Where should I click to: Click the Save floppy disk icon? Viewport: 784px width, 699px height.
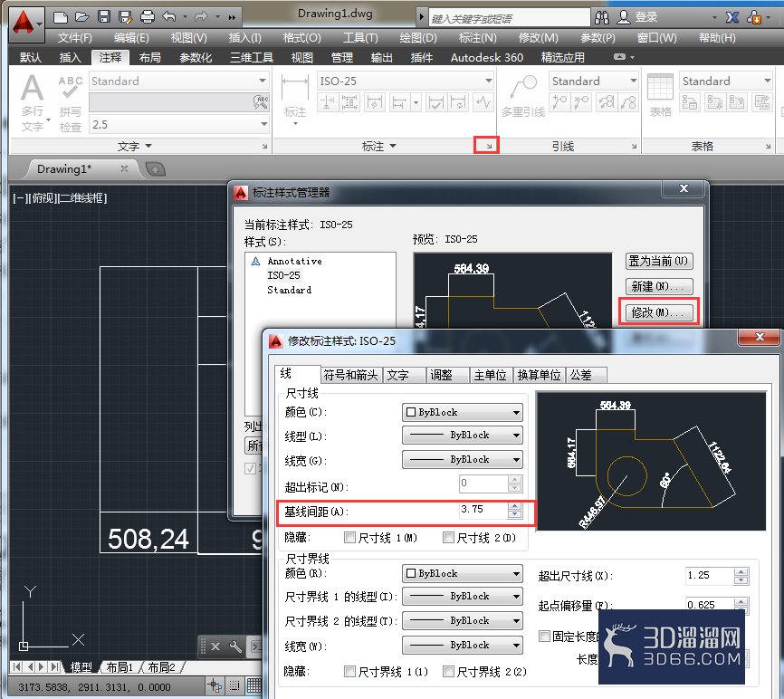pos(104,17)
